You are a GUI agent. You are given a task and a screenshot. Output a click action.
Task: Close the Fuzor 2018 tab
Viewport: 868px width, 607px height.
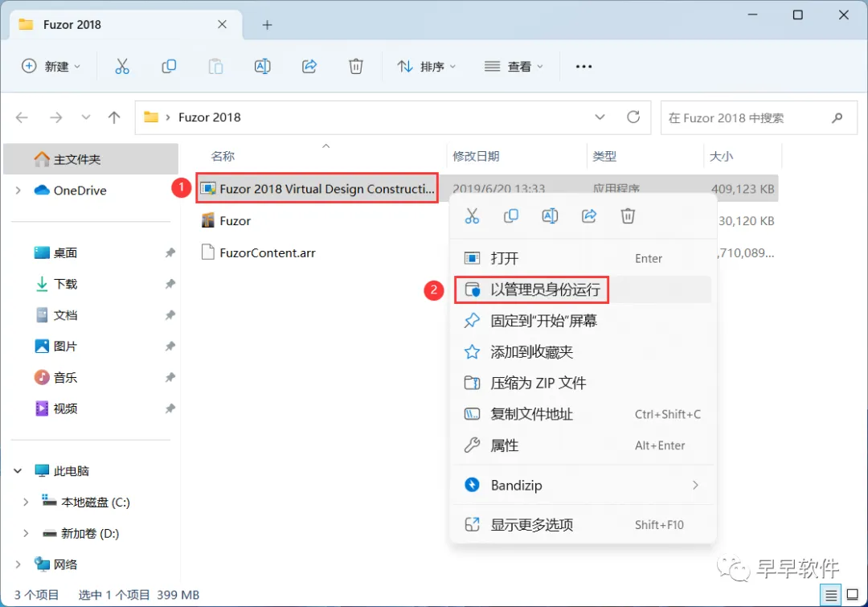click(222, 24)
